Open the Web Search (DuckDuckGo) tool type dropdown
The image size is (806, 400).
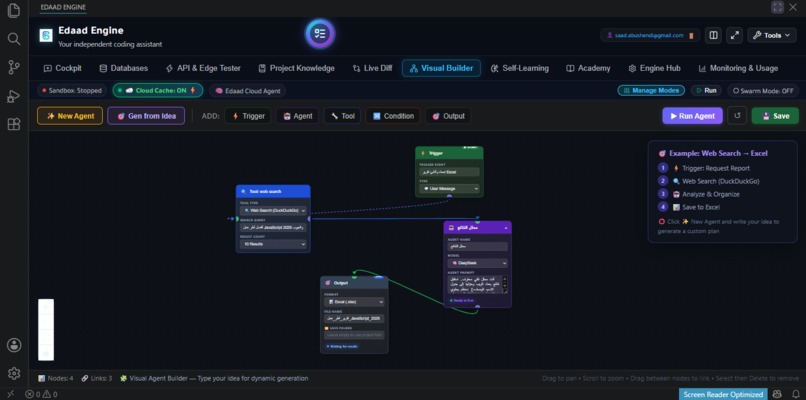tap(273, 210)
